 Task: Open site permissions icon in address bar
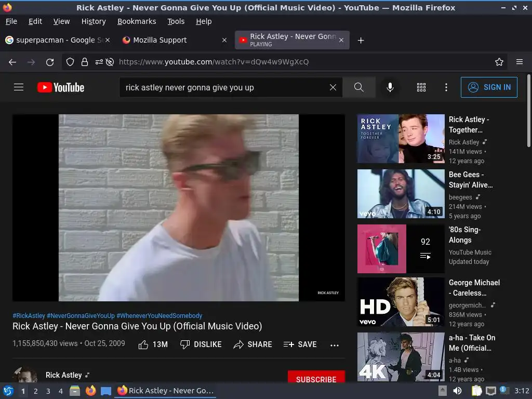point(99,62)
